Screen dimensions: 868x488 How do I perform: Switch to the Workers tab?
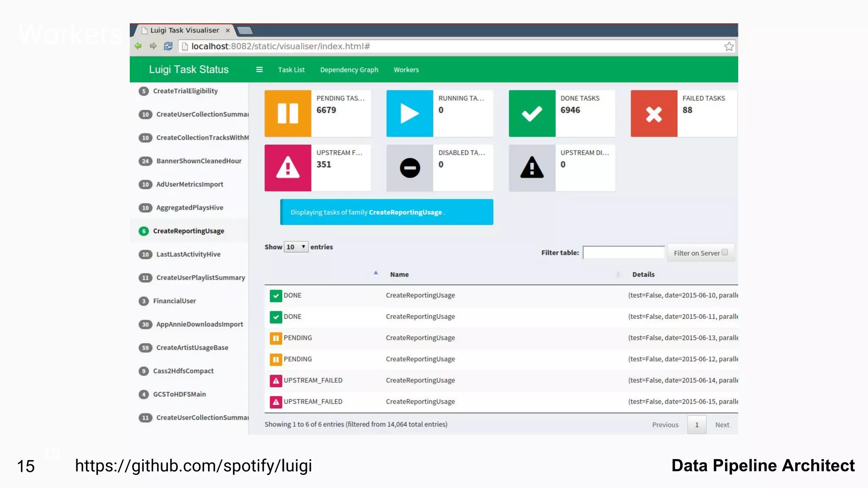pyautogui.click(x=406, y=70)
